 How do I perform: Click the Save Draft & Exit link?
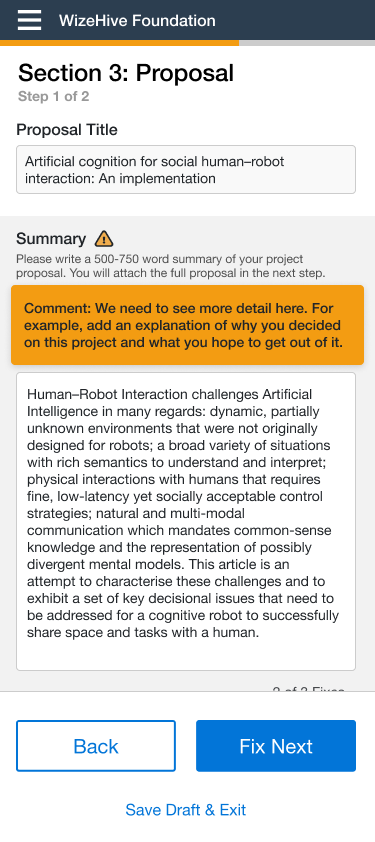pos(186,810)
